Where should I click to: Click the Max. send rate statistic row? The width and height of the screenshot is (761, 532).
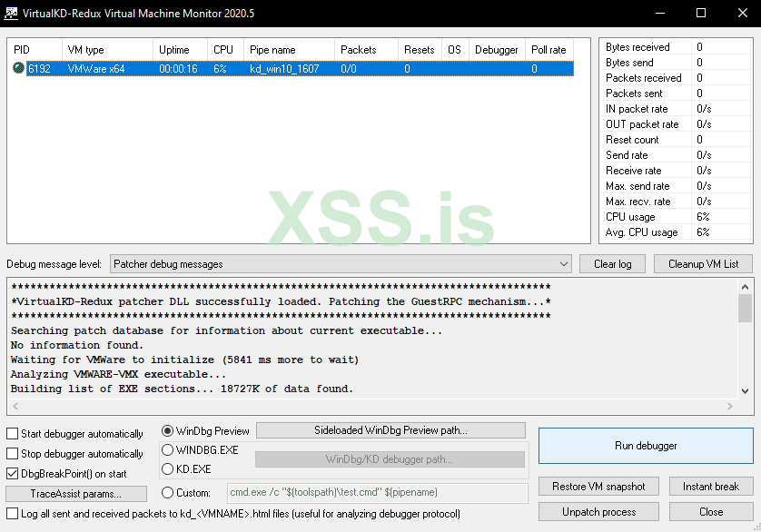coord(676,186)
